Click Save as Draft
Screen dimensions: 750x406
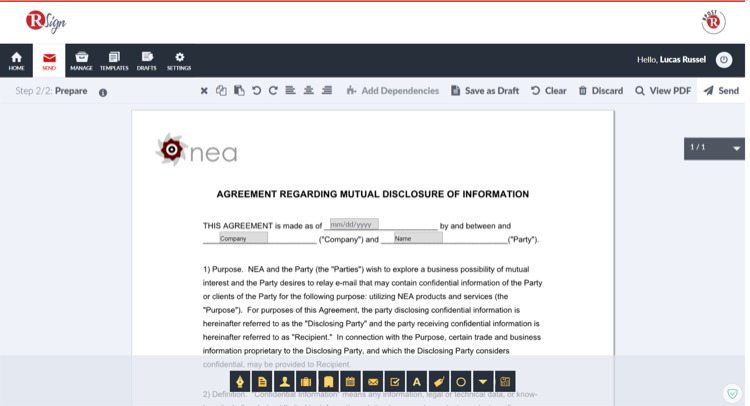point(485,91)
